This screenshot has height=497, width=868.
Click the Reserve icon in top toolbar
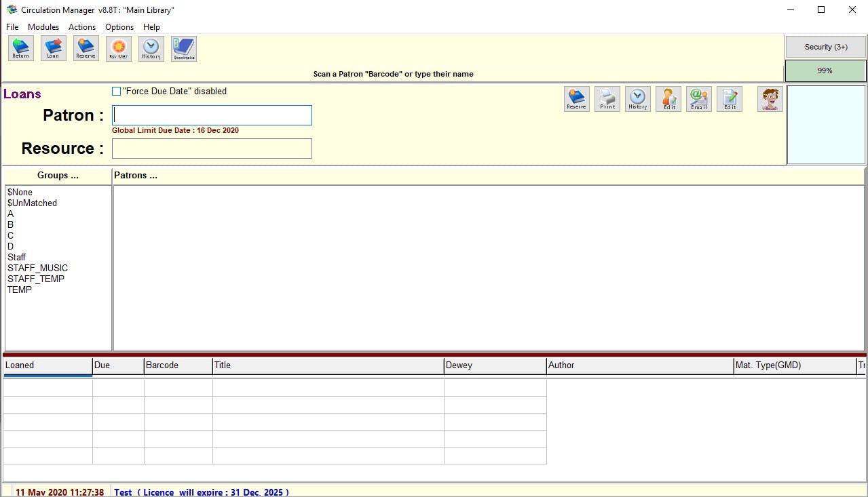86,48
